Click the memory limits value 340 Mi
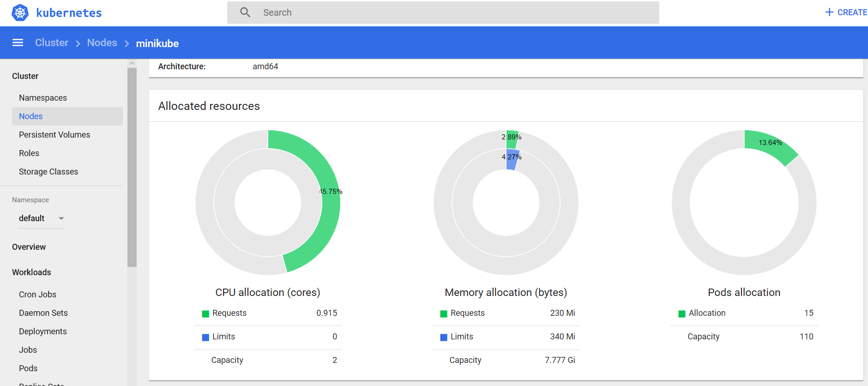The image size is (868, 386). (x=562, y=337)
